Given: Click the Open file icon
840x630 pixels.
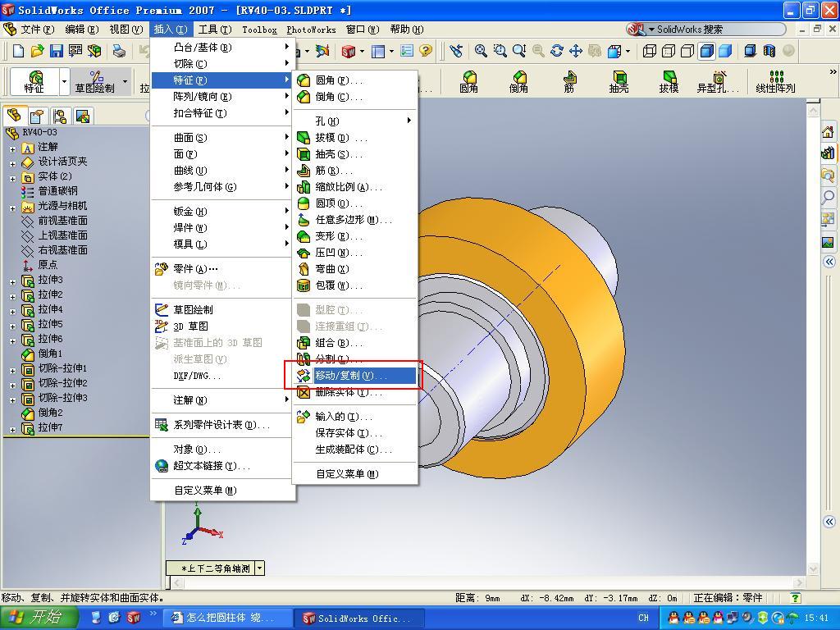Looking at the screenshot, I should pos(37,51).
